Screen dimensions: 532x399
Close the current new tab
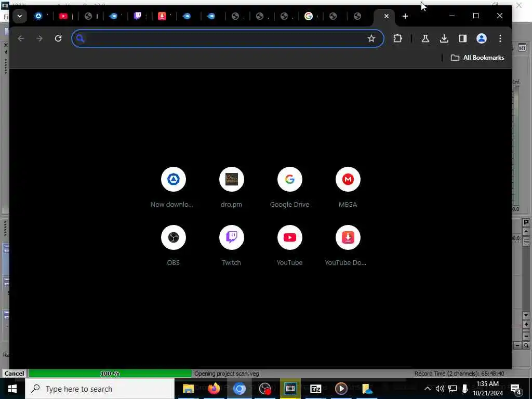(x=386, y=16)
